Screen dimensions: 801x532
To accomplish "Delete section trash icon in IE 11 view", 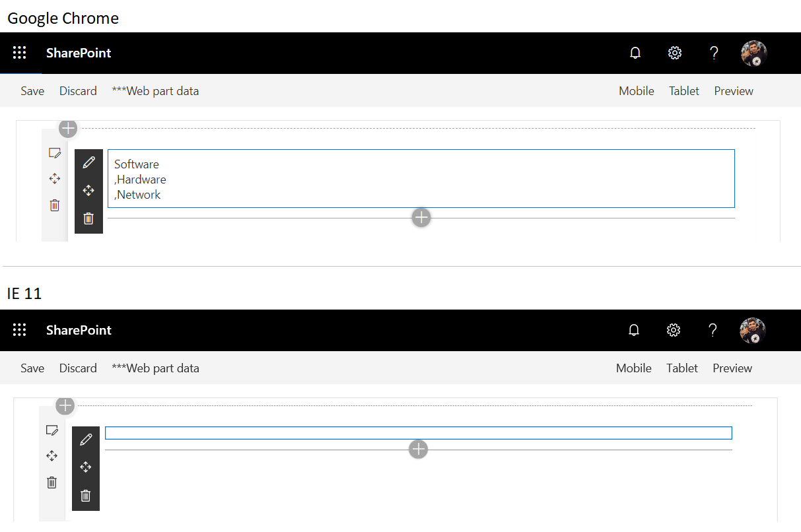I will (52, 482).
